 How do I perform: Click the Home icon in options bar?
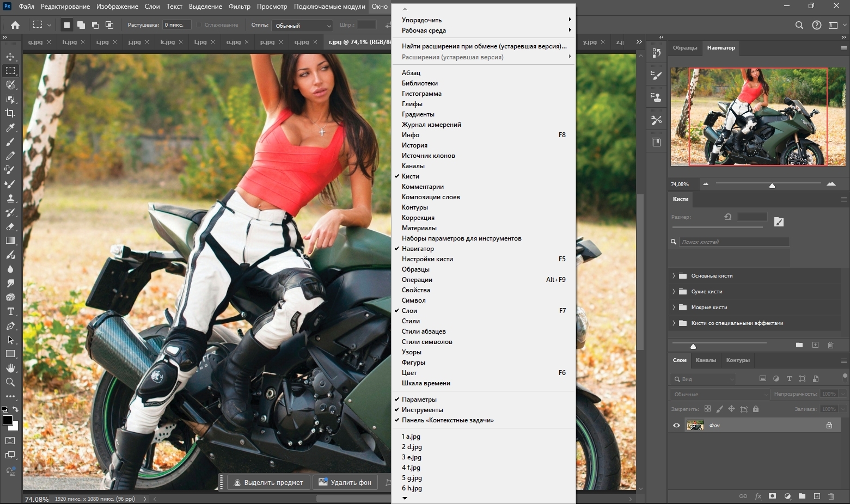point(15,25)
